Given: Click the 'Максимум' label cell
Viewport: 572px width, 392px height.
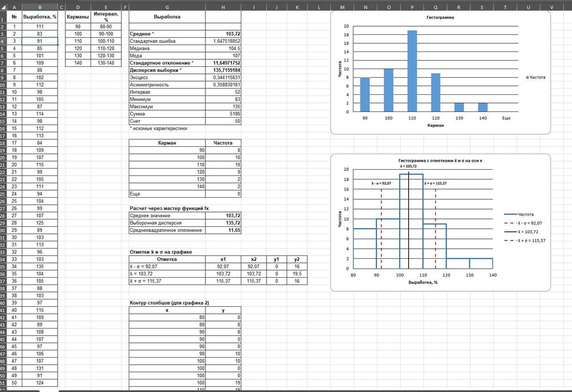Looking at the screenshot, I should (167, 107).
